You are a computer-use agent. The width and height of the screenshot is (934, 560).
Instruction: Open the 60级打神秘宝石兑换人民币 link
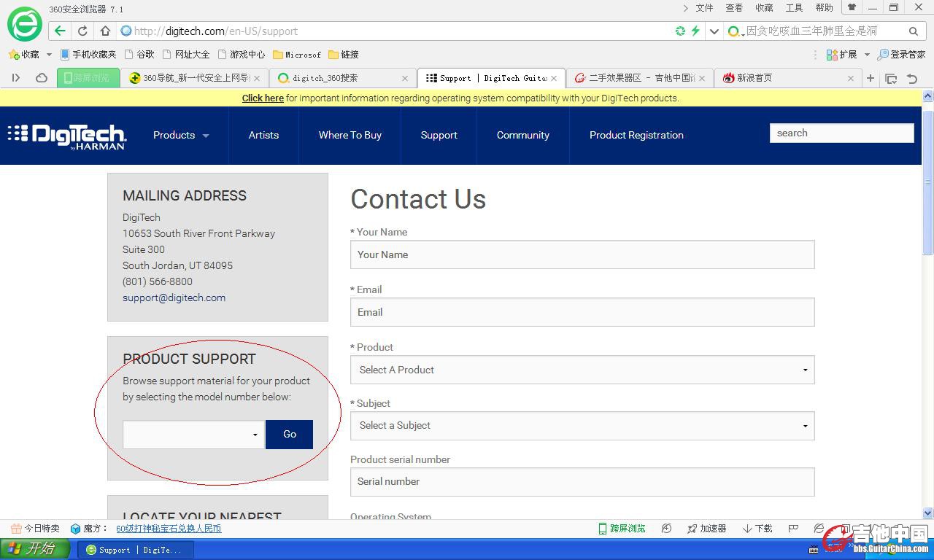coord(169,529)
